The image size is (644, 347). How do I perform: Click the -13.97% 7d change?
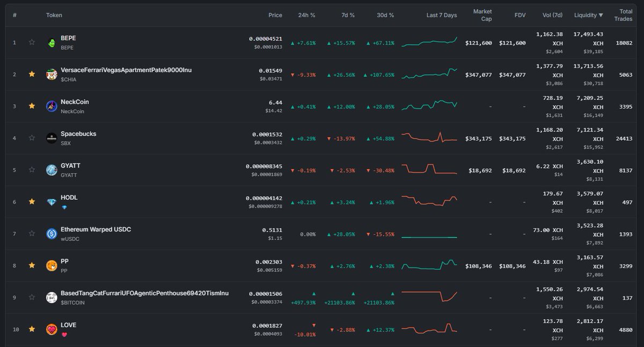[x=342, y=139]
